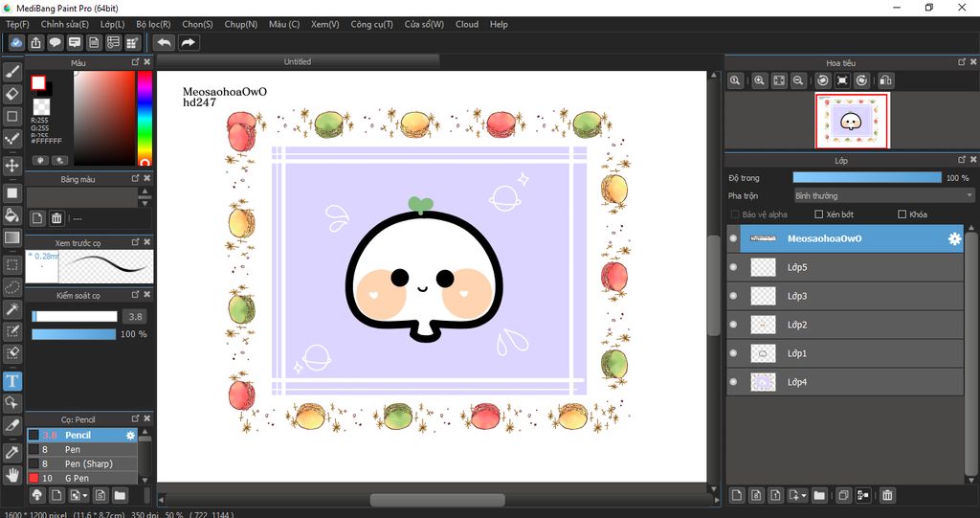Toggle the Khóa checkbox
This screenshot has width=980, height=518.
pos(902,214)
